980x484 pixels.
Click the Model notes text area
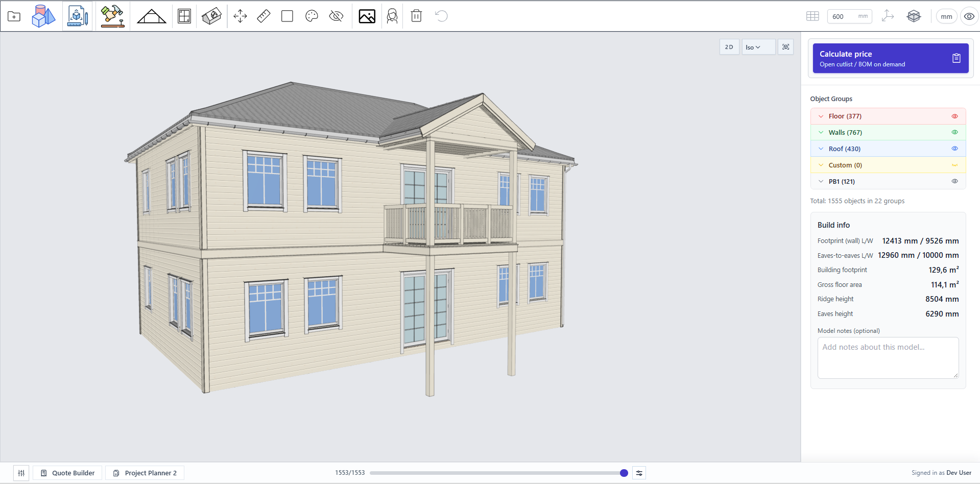tap(888, 357)
